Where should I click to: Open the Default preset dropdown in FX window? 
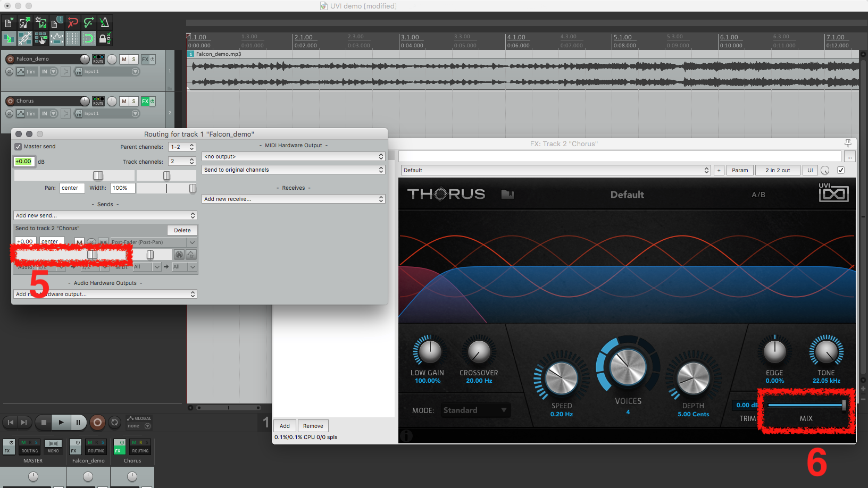tap(556, 170)
